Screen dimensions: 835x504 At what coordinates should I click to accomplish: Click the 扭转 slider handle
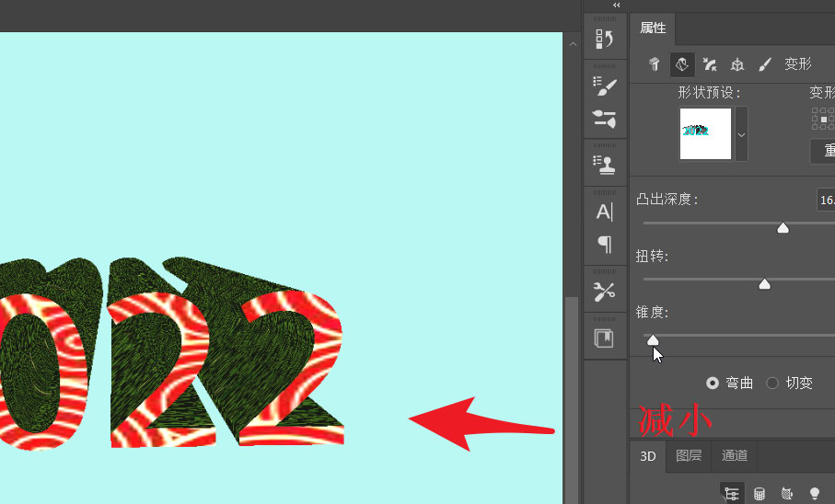click(765, 284)
